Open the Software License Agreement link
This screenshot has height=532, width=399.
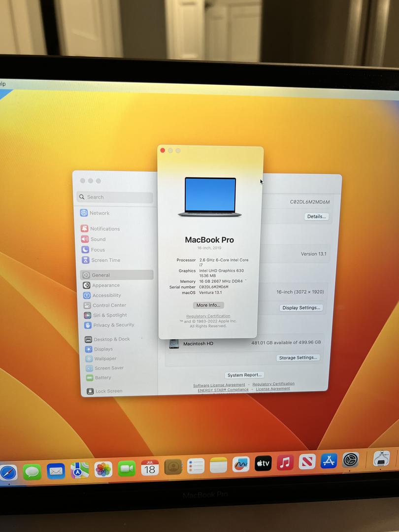click(x=219, y=385)
